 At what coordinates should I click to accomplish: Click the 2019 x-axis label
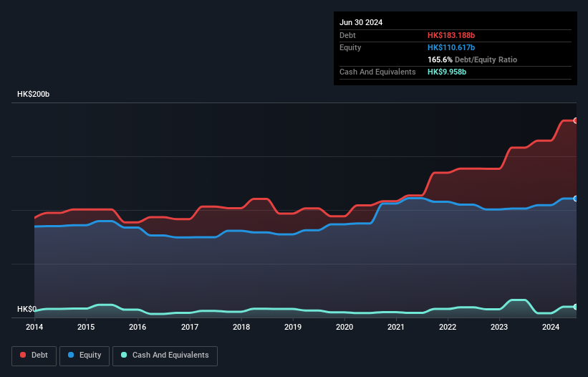[293, 327]
